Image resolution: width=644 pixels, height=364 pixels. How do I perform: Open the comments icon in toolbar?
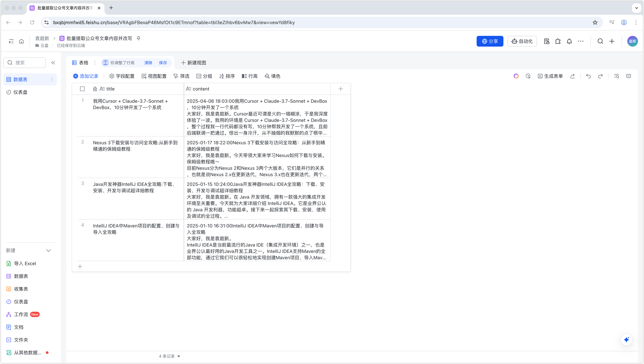click(x=628, y=76)
